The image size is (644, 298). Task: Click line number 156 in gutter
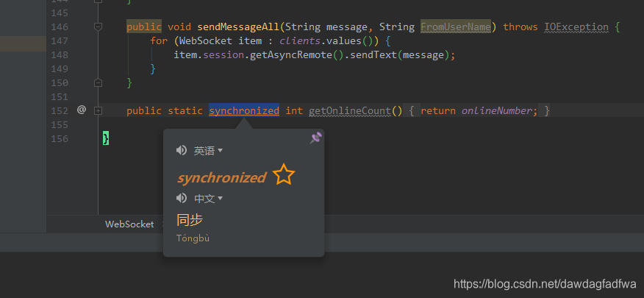click(60, 139)
